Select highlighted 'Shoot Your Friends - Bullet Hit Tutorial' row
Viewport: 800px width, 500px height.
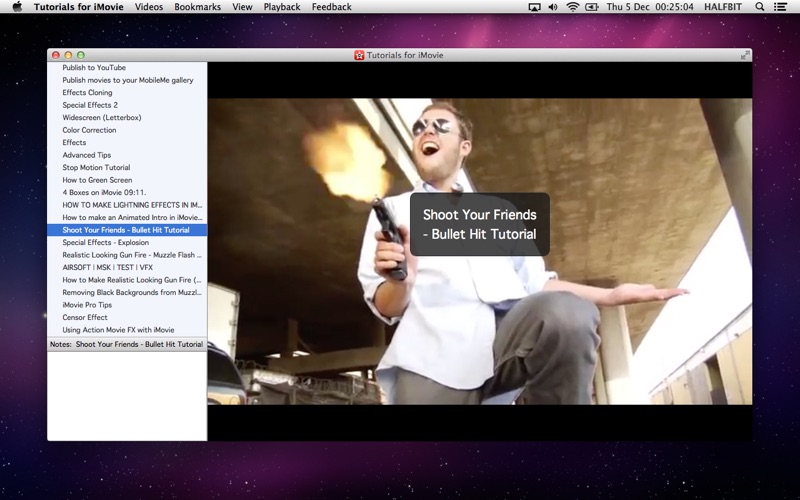pos(127,230)
